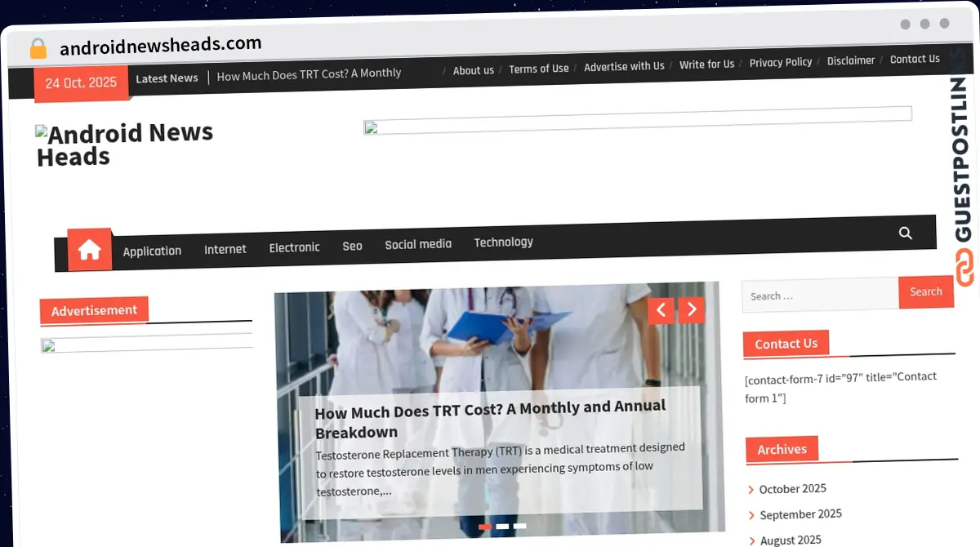This screenshot has height=547, width=980.
Task: Open the Write for Us page
Action: [x=707, y=63]
